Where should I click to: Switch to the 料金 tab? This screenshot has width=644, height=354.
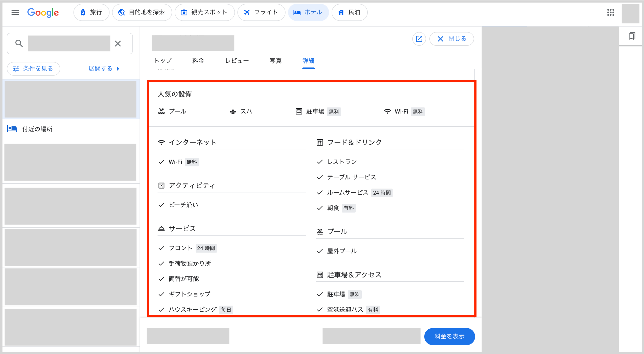tap(198, 61)
